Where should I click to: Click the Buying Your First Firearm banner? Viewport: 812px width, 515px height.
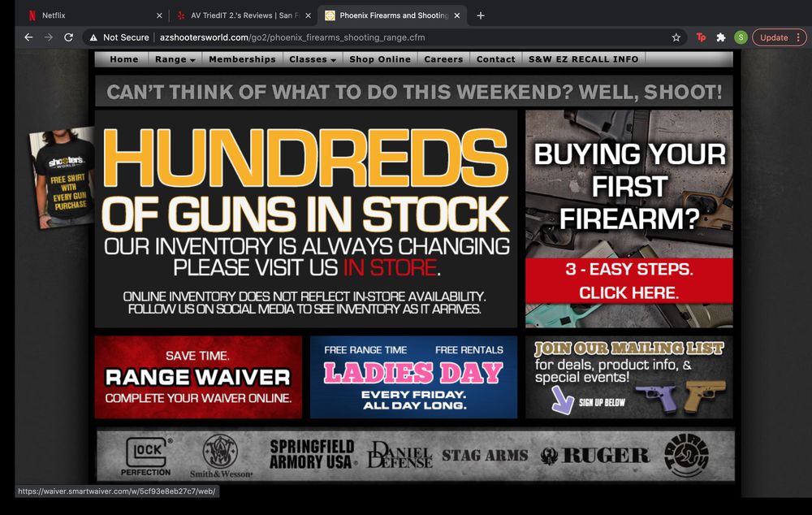click(628, 219)
